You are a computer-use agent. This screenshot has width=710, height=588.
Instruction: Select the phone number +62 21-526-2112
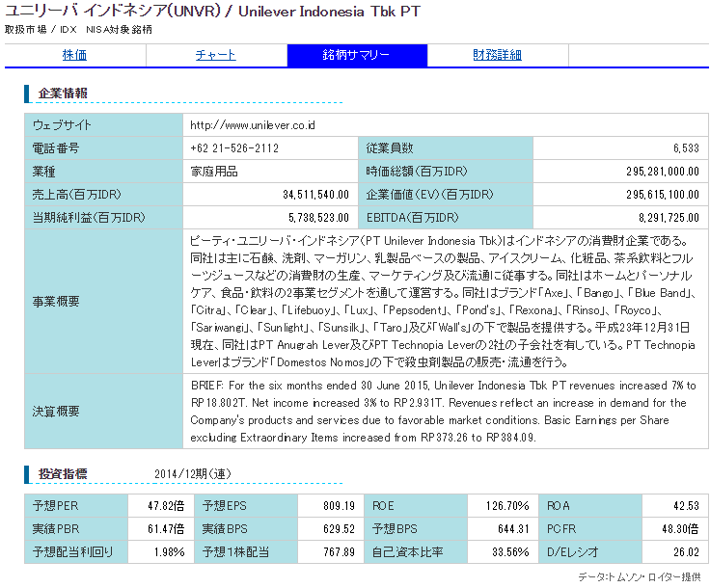click(234, 148)
